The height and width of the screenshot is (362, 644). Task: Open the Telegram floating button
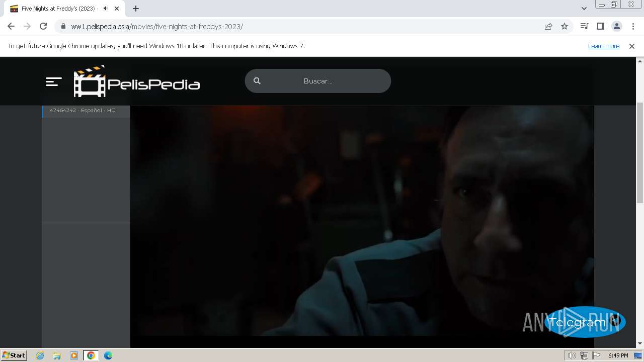pos(585,322)
